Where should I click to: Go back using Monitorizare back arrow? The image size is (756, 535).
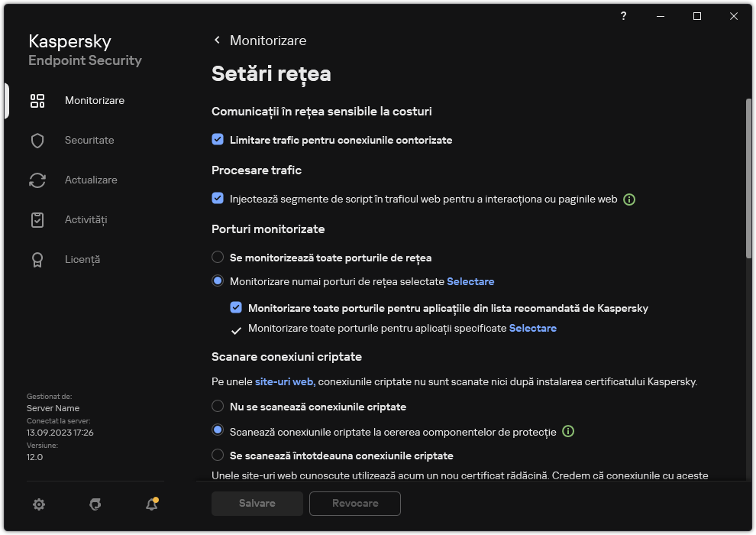216,40
